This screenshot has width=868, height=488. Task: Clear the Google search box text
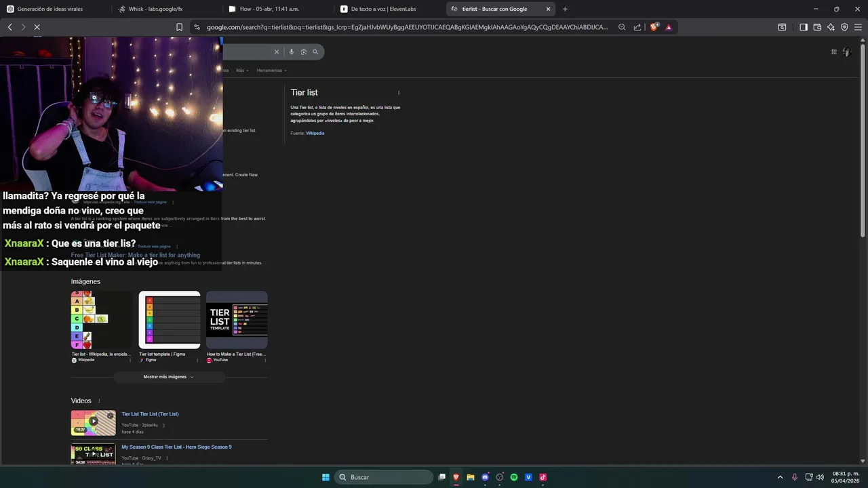pyautogui.click(x=276, y=52)
